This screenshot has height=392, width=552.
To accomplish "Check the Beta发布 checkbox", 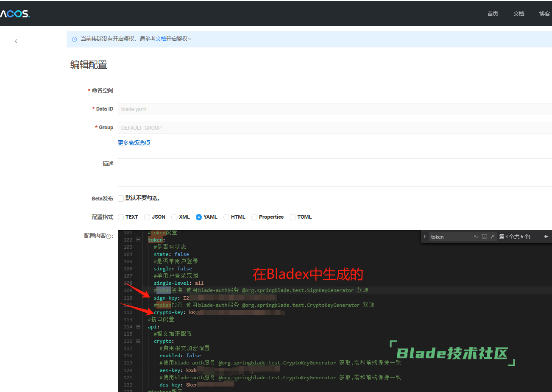I will click(x=121, y=198).
